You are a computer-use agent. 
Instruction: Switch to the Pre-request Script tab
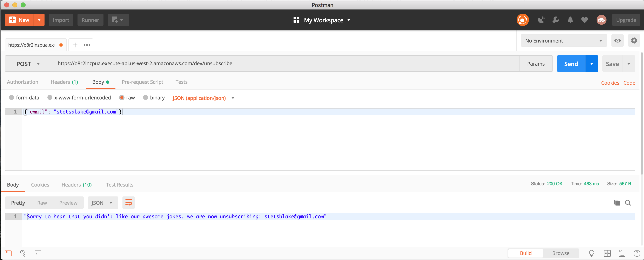pos(142,82)
